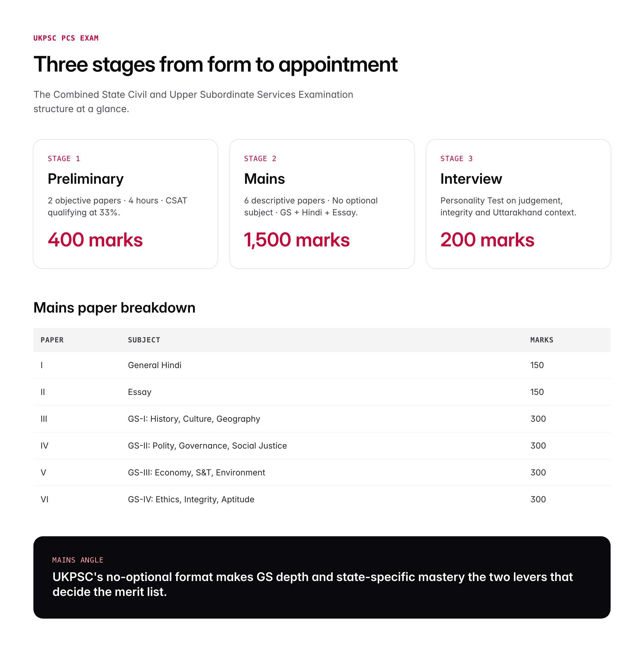Click the MARKS column header

(x=541, y=340)
